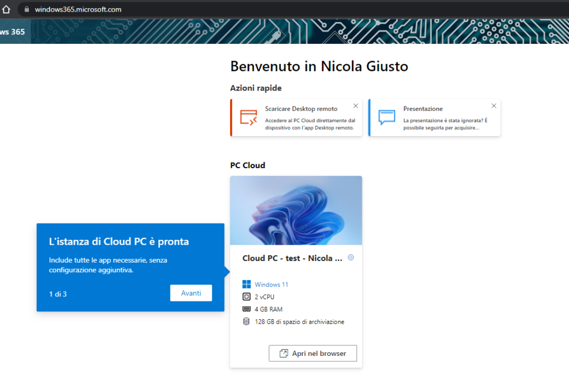The width and height of the screenshot is (569, 392).
Task: Click the Windows logo icon
Action: [246, 284]
